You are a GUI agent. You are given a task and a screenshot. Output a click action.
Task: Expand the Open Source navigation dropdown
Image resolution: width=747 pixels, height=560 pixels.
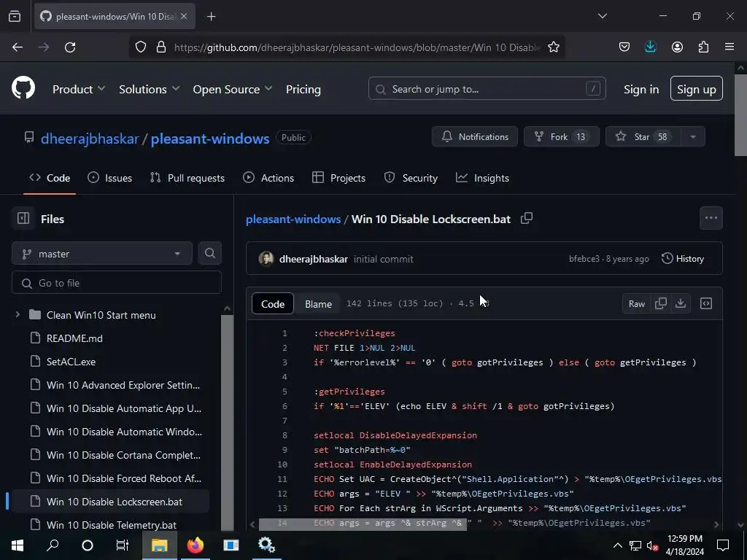coord(233,89)
